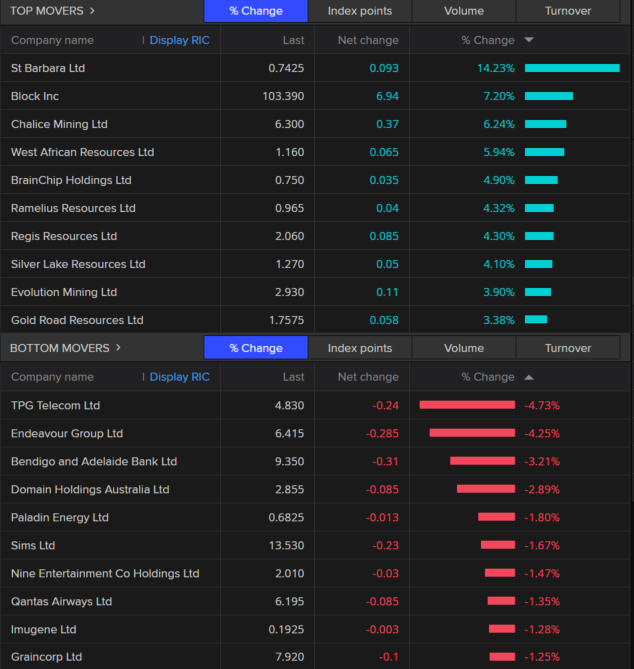Expand the BOTTOM MOVERS chevron arrow
This screenshot has height=669, width=634.
pyautogui.click(x=118, y=348)
